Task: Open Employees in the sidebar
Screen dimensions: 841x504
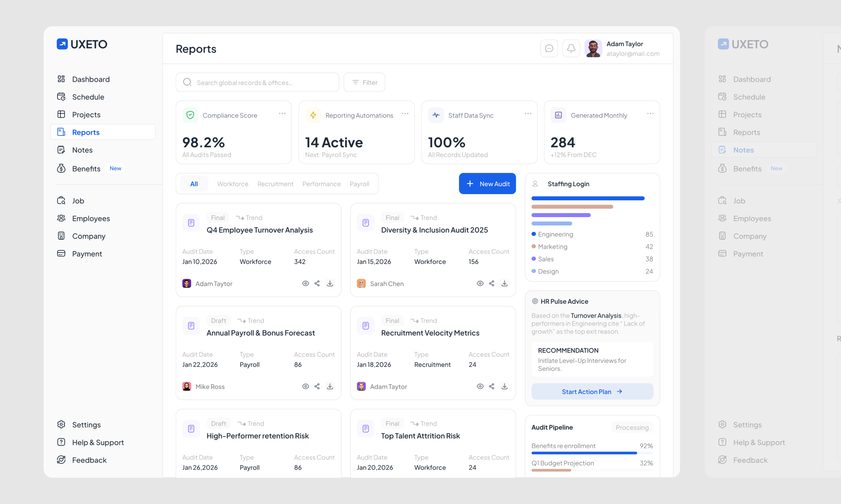Action: tap(91, 218)
